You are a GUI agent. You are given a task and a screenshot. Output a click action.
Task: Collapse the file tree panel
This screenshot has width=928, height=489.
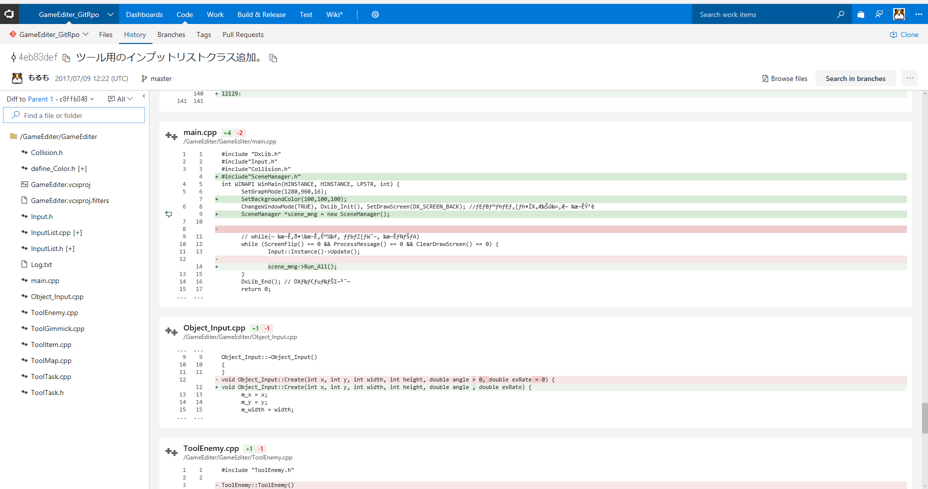tap(144, 98)
